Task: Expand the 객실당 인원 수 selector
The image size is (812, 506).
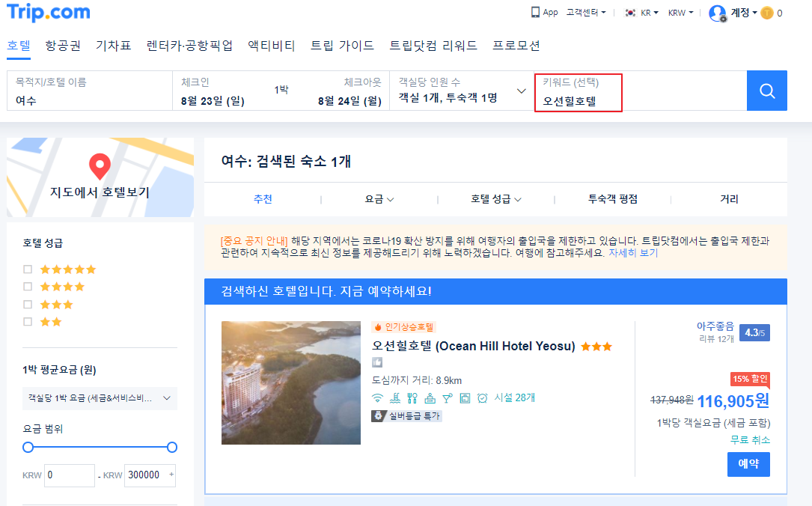Action: (x=462, y=91)
